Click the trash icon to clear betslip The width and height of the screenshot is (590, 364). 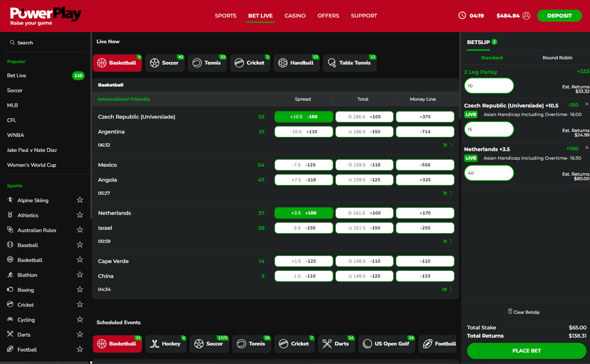[510, 311]
